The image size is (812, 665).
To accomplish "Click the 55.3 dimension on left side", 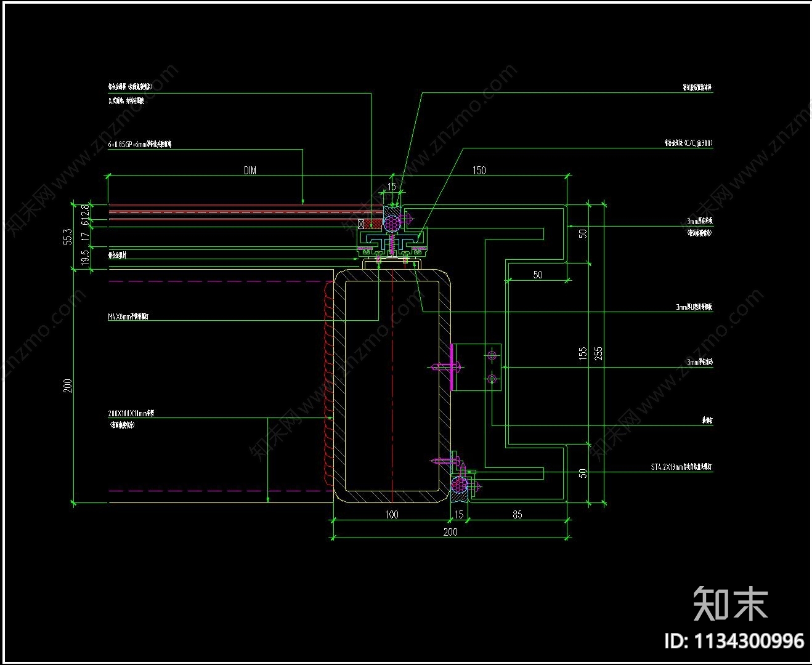I will [x=68, y=236].
